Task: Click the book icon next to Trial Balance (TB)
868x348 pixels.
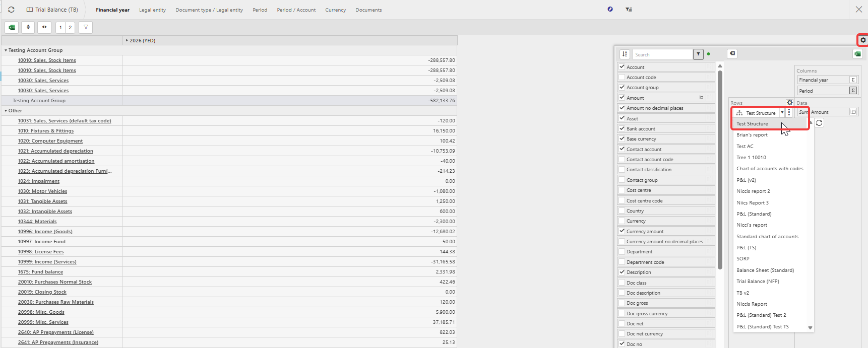Action: tap(30, 10)
